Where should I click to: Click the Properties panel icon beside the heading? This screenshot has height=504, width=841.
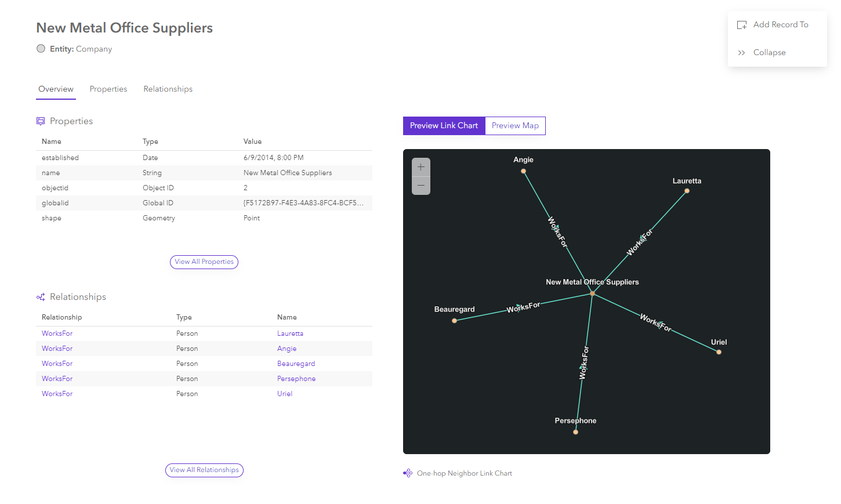coord(40,121)
